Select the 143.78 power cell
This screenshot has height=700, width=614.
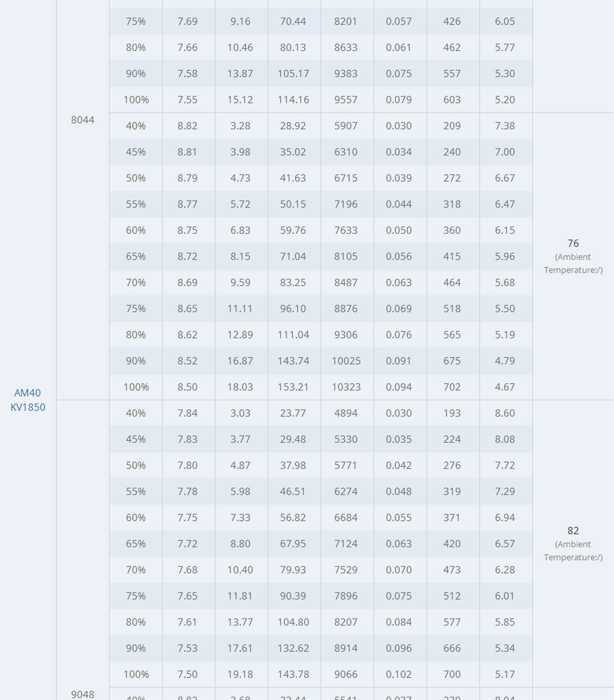tap(293, 674)
